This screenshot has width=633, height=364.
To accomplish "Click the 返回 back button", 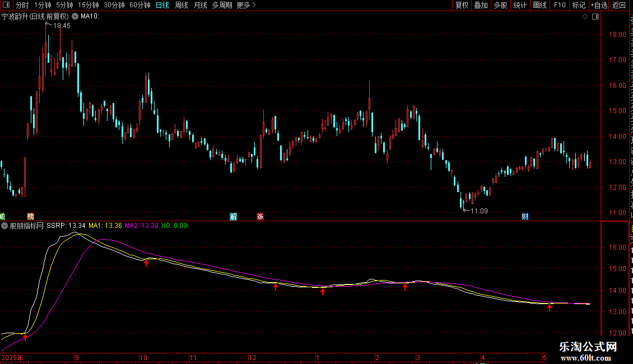I will 619,5.
